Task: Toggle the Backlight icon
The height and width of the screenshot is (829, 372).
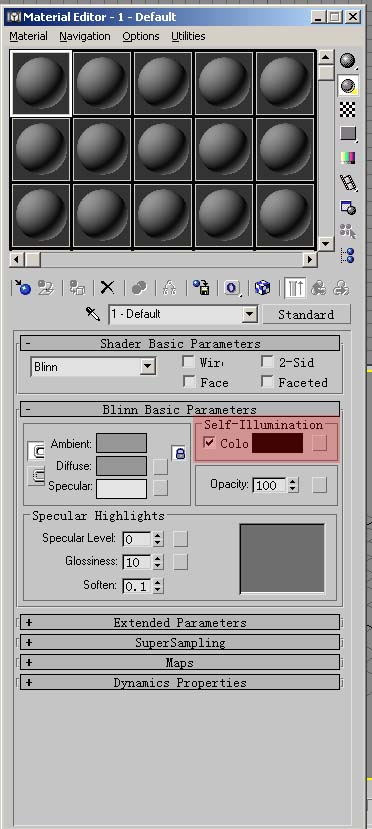Action: pos(348,86)
